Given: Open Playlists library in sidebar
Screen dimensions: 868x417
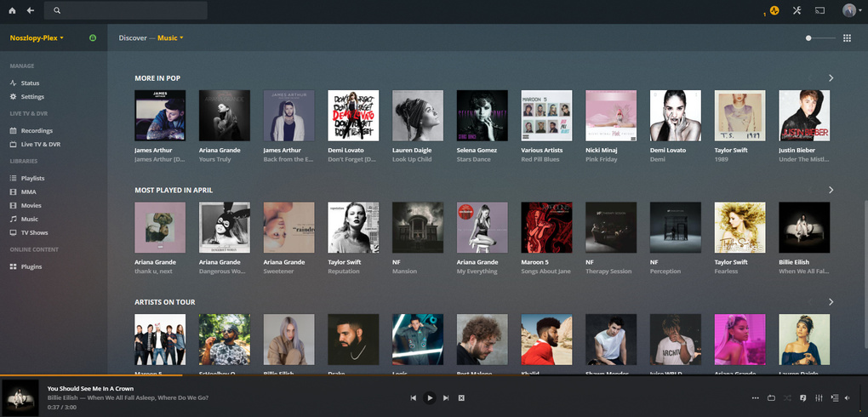Looking at the screenshot, I should click(27, 179).
